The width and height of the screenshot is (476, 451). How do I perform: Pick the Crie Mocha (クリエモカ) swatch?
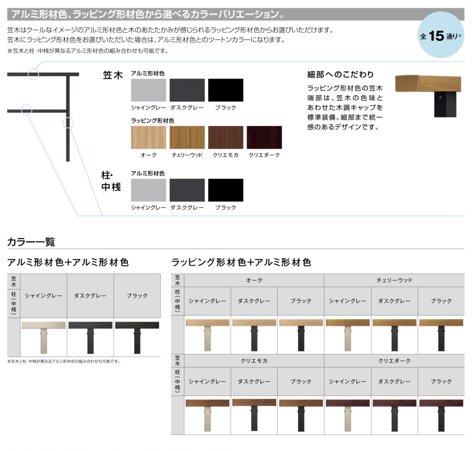pos(225,137)
